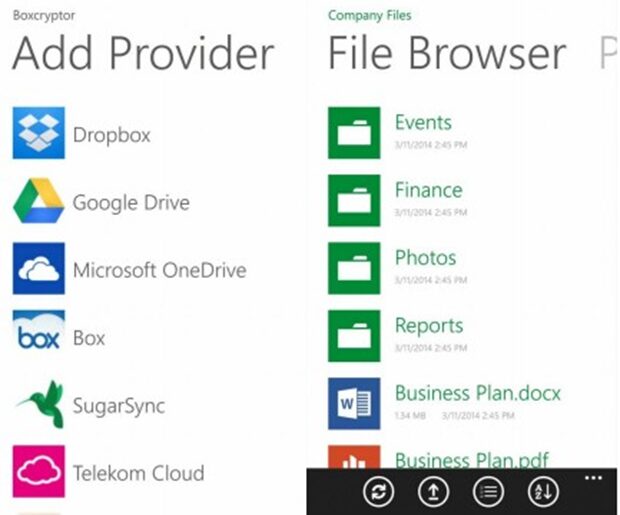This screenshot has width=620, height=515.
Task: Open the Reports folder icon
Action: (x=354, y=336)
